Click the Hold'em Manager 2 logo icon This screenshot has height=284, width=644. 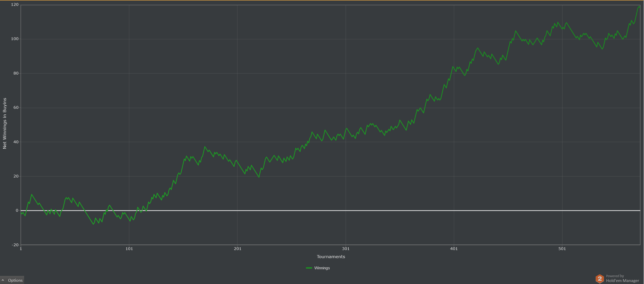600,279
